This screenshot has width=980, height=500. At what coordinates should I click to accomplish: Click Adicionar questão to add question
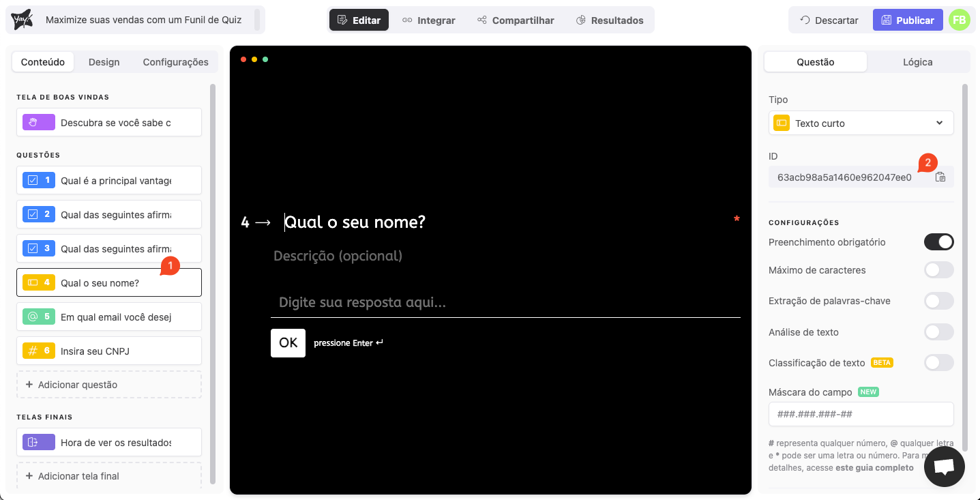pyautogui.click(x=109, y=385)
